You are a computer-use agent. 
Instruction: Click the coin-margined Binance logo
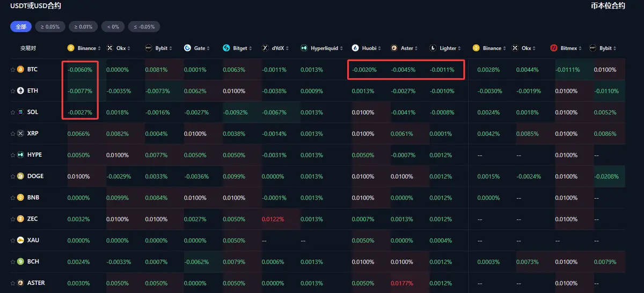click(476, 48)
